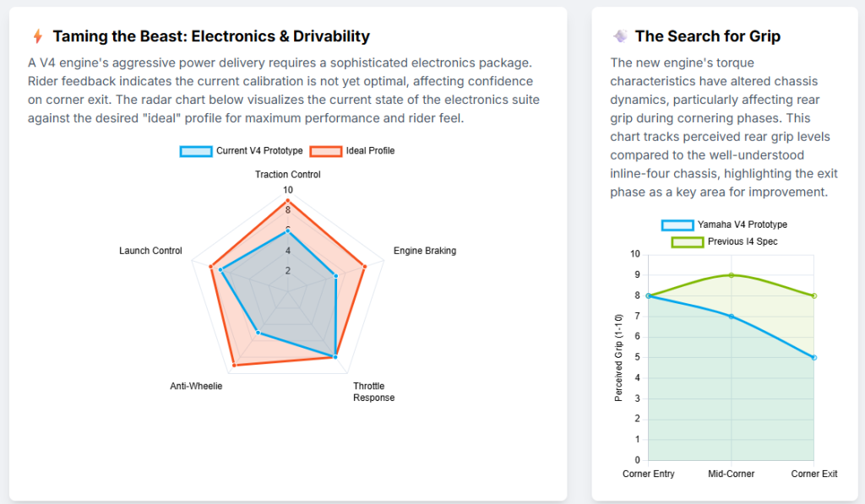Click the icon beside The Search for Grip
Viewport: 865px width, 504px height.
pos(620,36)
